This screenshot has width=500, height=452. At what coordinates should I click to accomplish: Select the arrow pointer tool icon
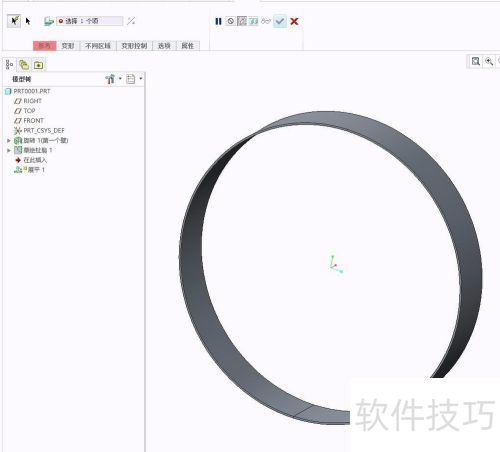(x=28, y=21)
